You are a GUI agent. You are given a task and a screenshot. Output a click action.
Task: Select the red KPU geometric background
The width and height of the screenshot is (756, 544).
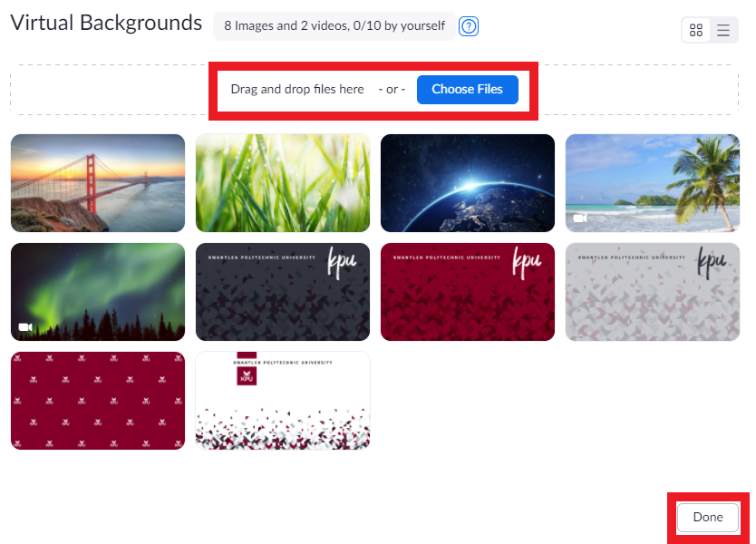[468, 292]
